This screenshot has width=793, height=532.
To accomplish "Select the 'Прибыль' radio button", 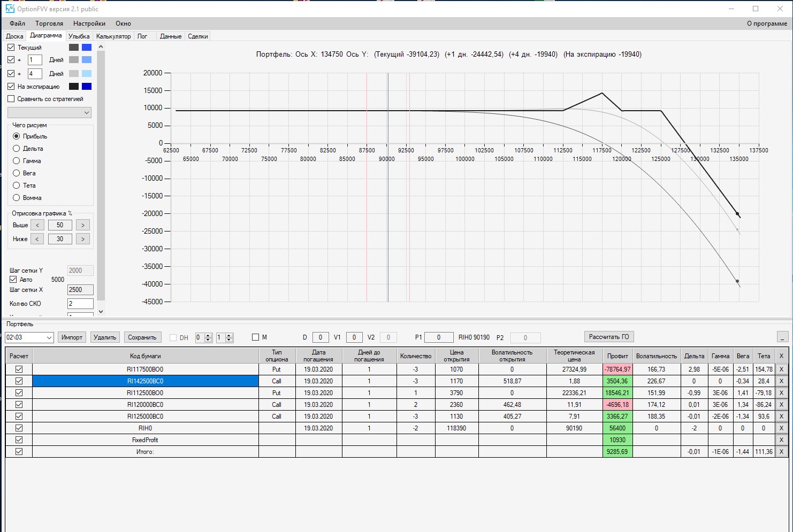I will 17,136.
